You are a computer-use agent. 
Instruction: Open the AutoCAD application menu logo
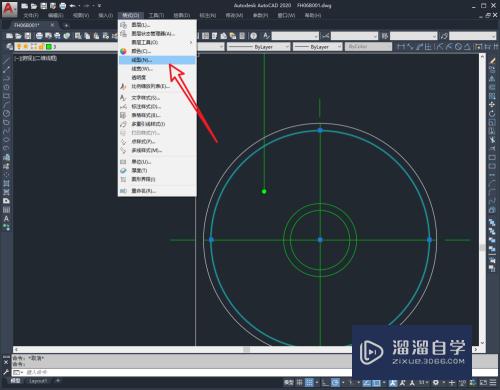pyautogui.click(x=9, y=8)
